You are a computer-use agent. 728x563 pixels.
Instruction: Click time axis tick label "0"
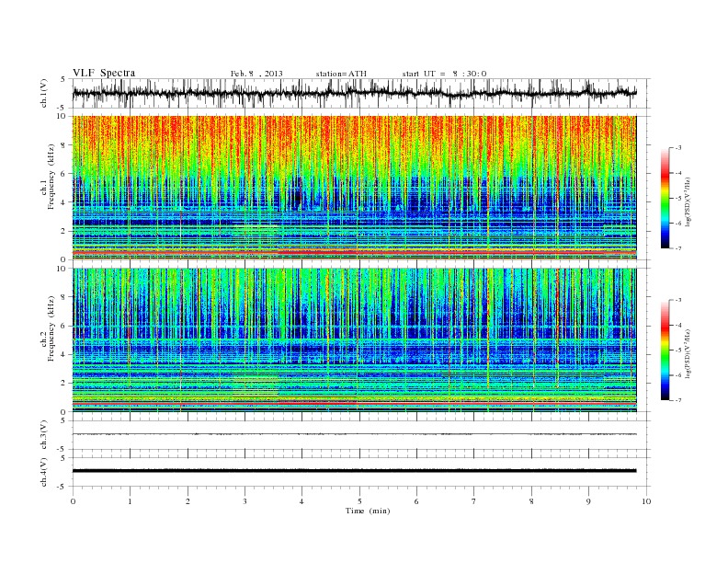73,501
